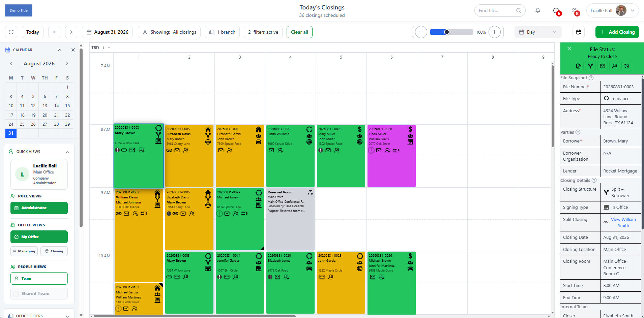Click the horizontal scrollbar under the schedule
Image resolution: width=644 pixels, height=318 pixels.
tap(195, 316)
